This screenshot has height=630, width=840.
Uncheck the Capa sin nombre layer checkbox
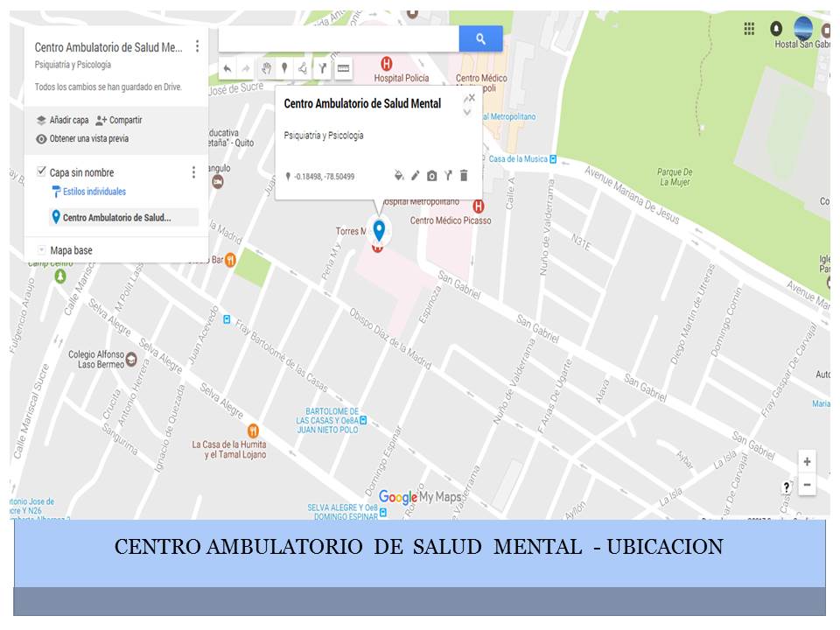pyautogui.click(x=41, y=171)
